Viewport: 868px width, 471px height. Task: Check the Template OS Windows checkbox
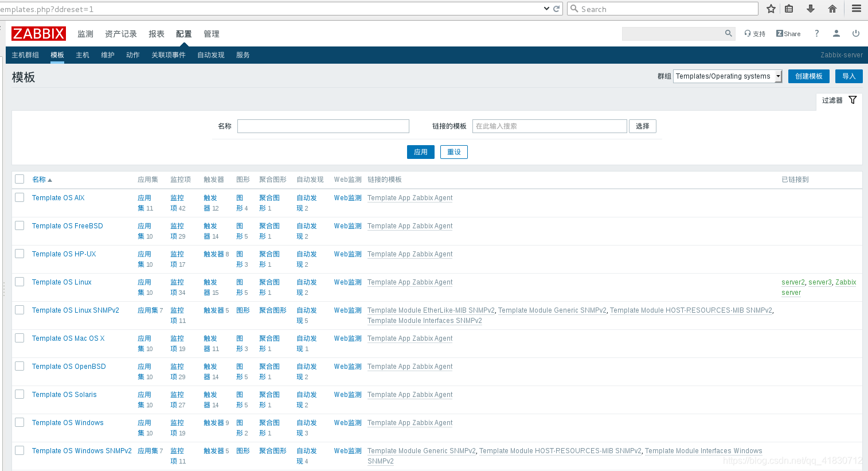click(x=19, y=422)
